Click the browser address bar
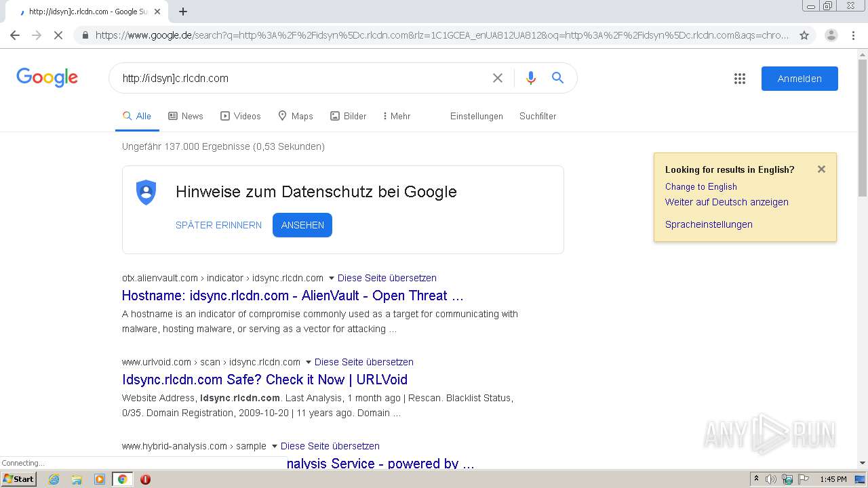The image size is (868, 488). (x=442, y=35)
